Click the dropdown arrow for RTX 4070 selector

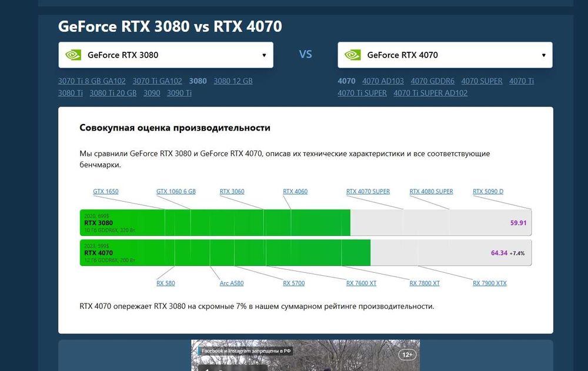(543, 55)
